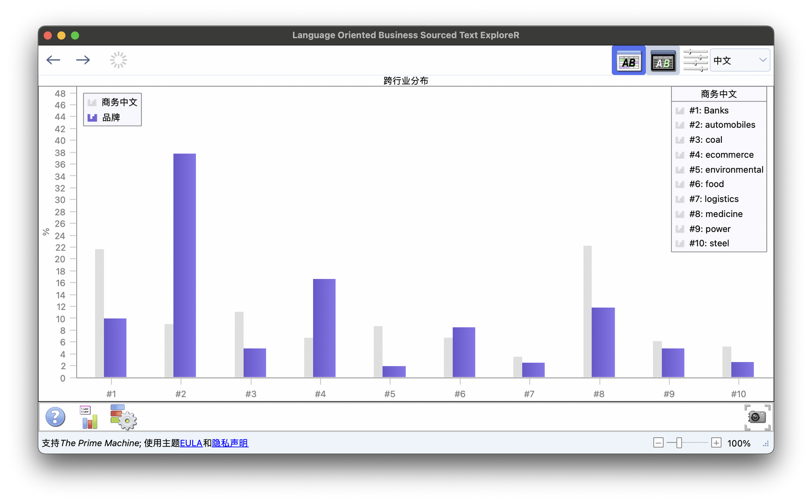812x504 pixels.
Task: Toggle 商务中文 series in chart legend
Action: tap(112, 102)
